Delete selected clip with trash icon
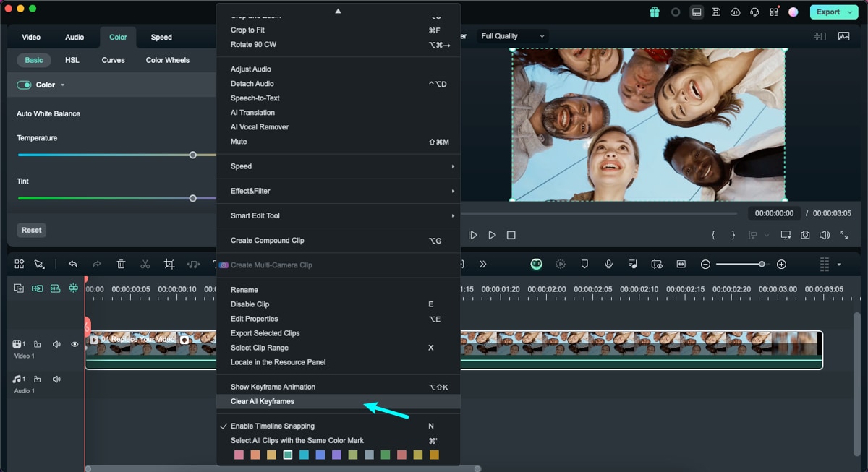868x472 pixels. [121, 265]
